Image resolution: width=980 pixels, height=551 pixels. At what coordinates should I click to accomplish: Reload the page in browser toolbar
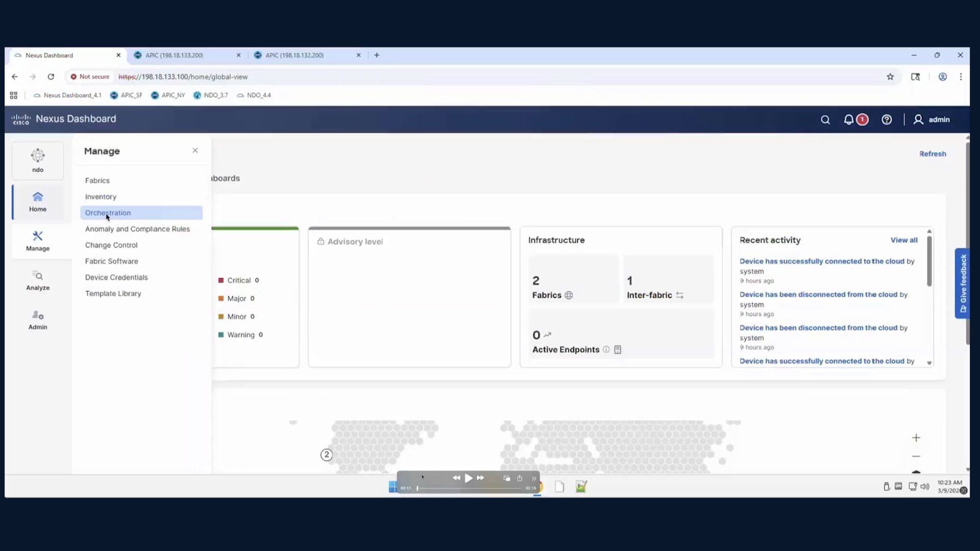point(51,77)
